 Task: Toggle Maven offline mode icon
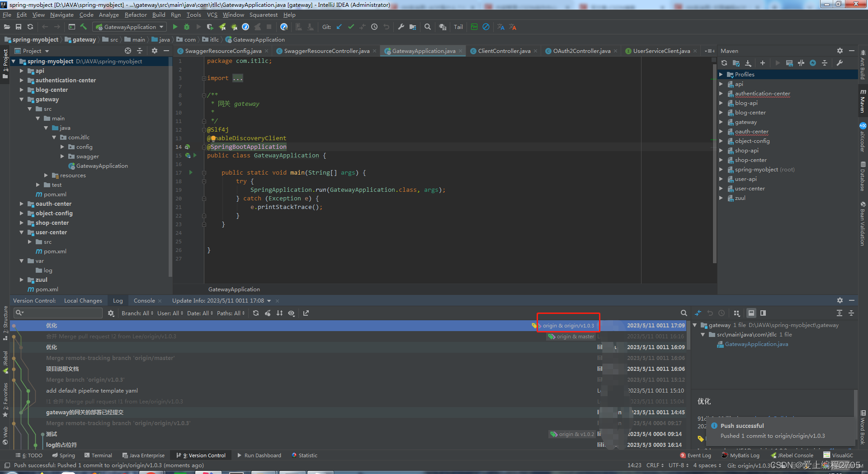pyautogui.click(x=801, y=63)
